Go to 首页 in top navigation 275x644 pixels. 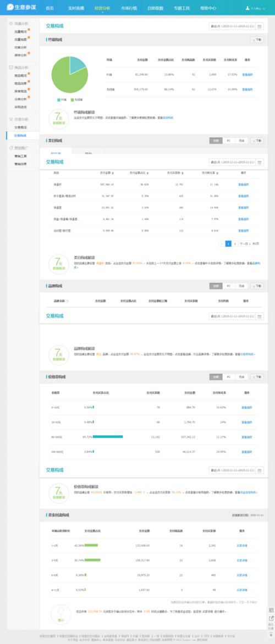[50, 8]
